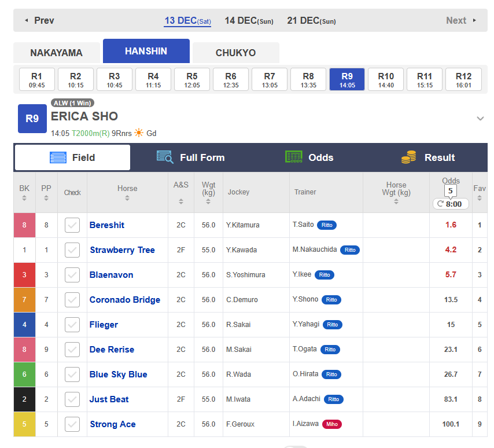This screenshot has width=494, height=448.
Task: Tick the checkbox for Strong Ace
Action: (x=72, y=424)
